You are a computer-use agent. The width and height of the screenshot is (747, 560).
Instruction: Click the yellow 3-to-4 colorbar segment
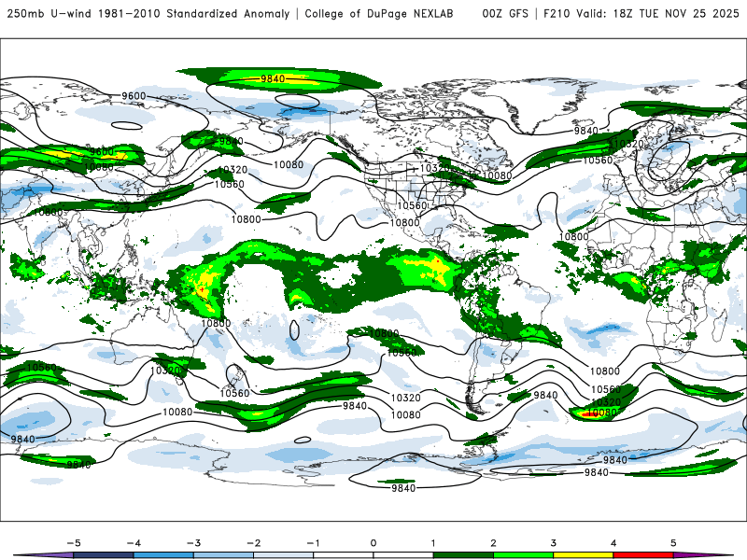coord(583,555)
